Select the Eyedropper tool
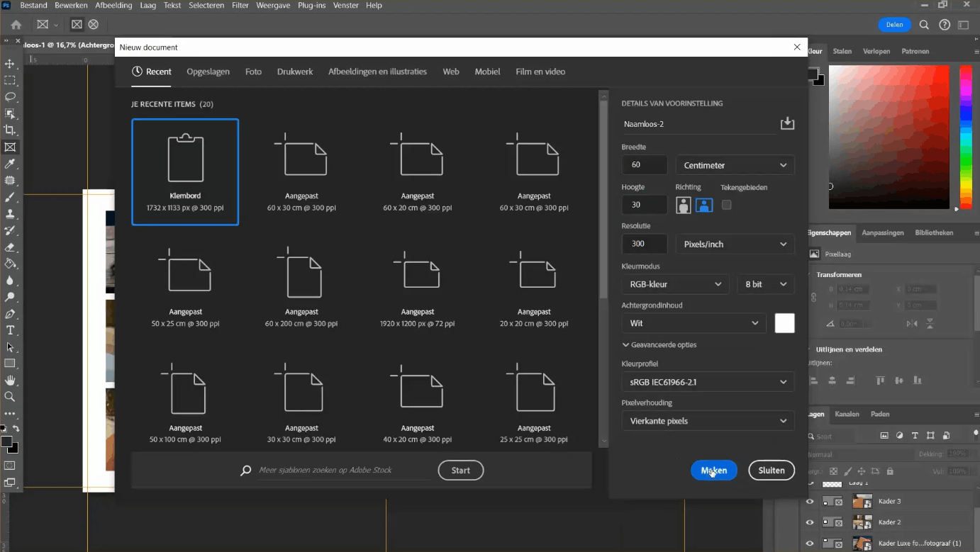The image size is (980, 552). coord(10,164)
